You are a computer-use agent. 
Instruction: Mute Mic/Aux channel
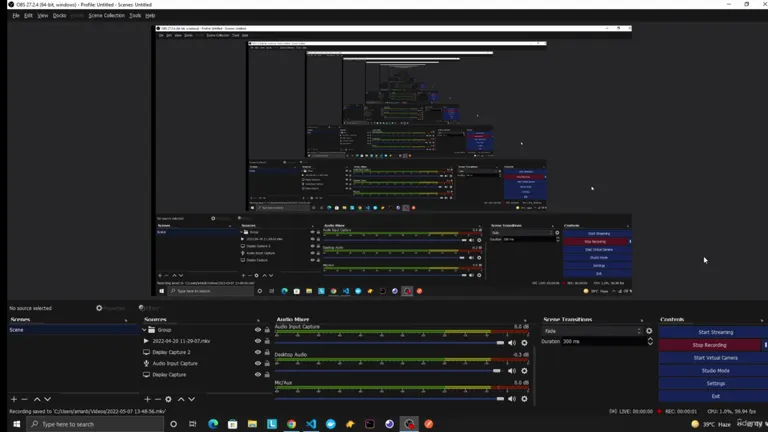512,399
